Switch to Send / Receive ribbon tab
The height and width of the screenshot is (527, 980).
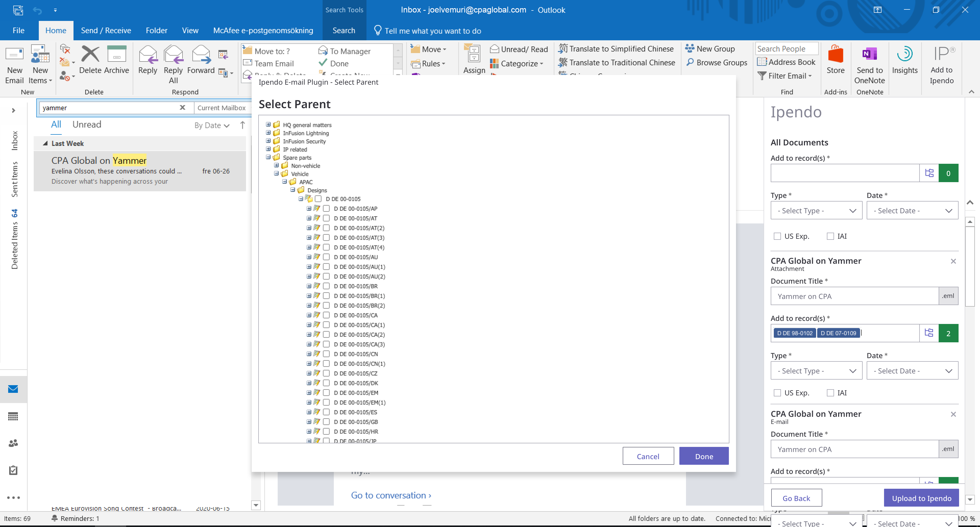pyautogui.click(x=106, y=30)
